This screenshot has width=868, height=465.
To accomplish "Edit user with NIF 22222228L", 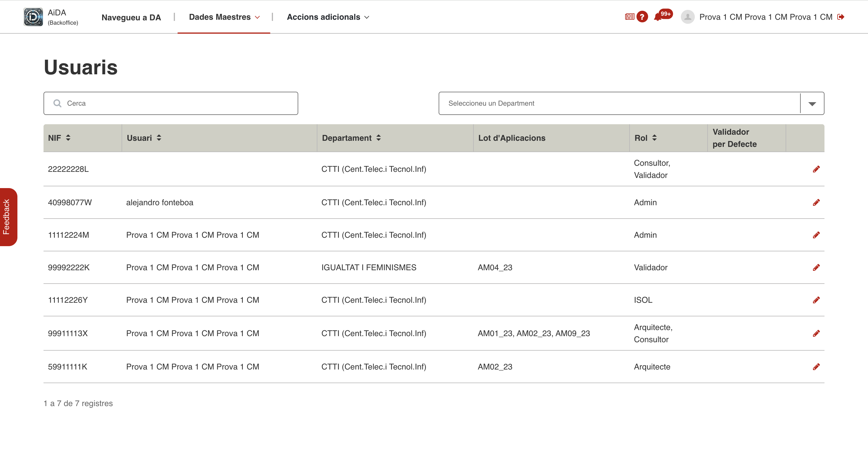I will (816, 169).
